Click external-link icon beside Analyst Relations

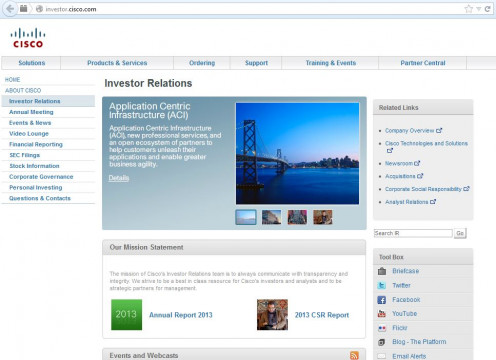(433, 202)
